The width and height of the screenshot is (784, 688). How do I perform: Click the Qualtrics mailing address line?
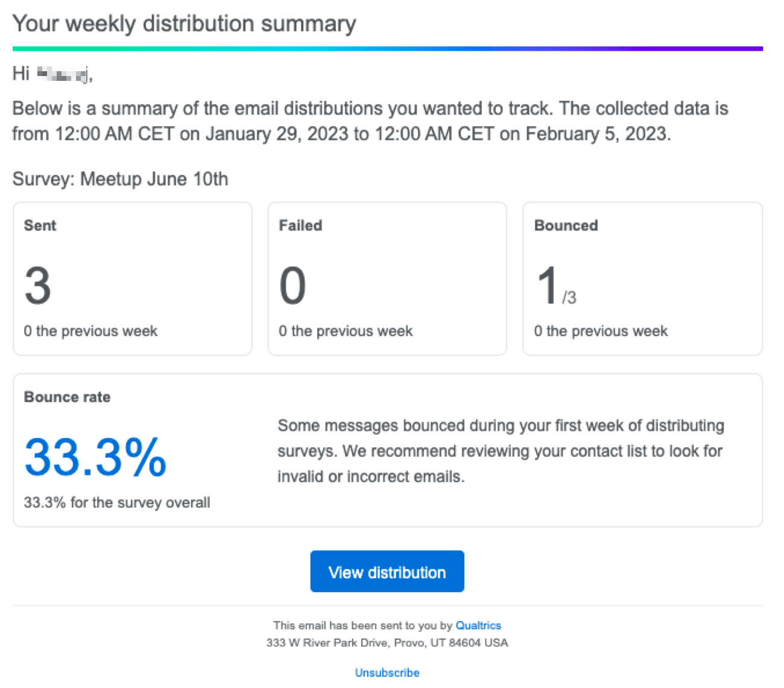pyautogui.click(x=387, y=643)
